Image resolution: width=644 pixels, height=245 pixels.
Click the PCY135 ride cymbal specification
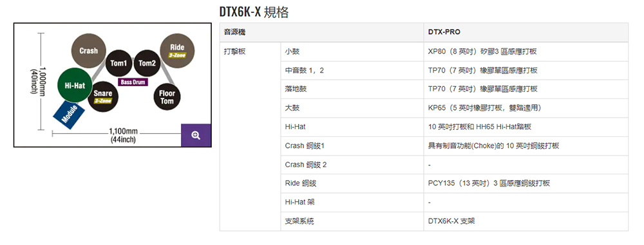click(489, 183)
